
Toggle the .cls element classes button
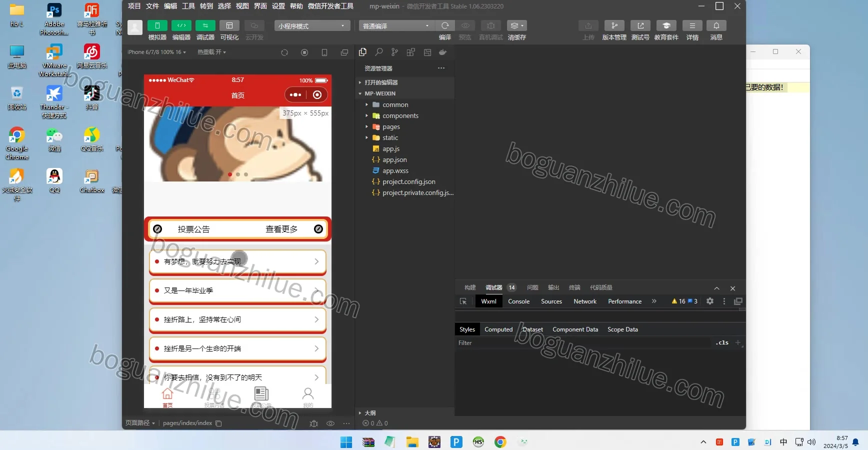[x=722, y=343]
